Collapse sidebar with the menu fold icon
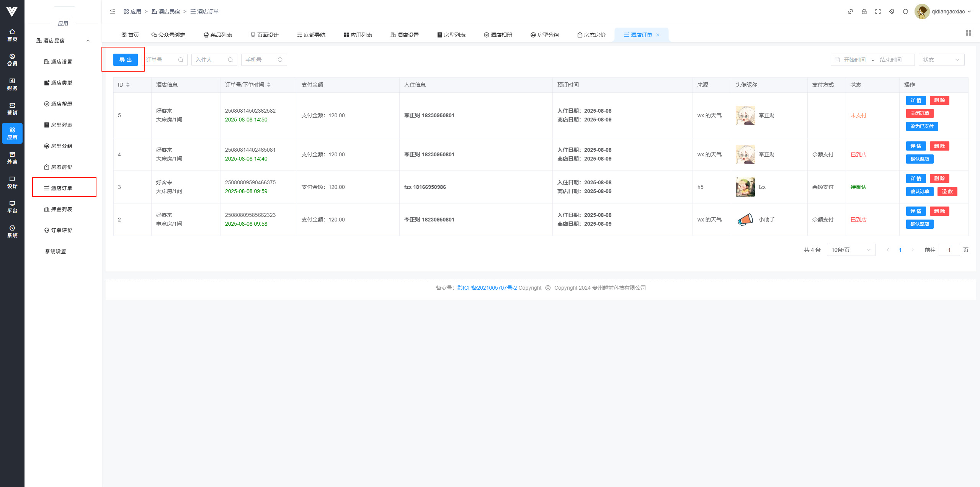The image size is (980, 487). point(113,11)
